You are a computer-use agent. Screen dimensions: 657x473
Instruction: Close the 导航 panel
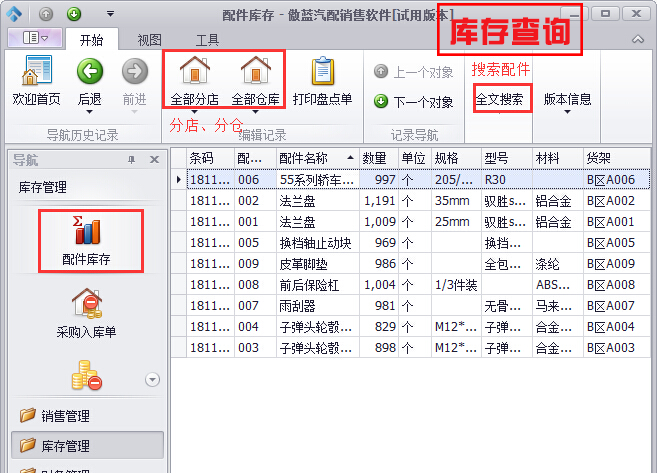154,160
